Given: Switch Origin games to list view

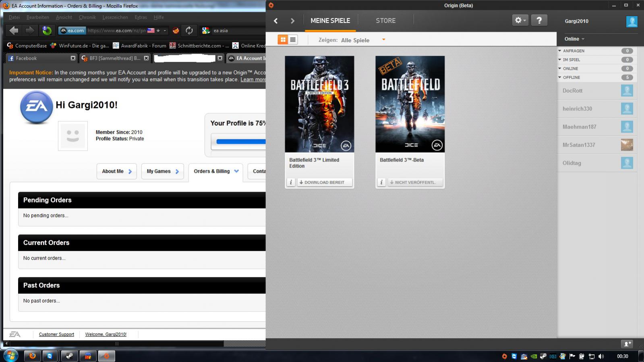Looking at the screenshot, I should coord(293,39).
